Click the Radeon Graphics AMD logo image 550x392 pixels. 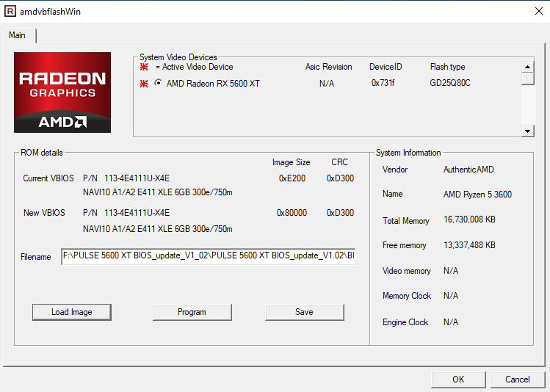tap(62, 92)
